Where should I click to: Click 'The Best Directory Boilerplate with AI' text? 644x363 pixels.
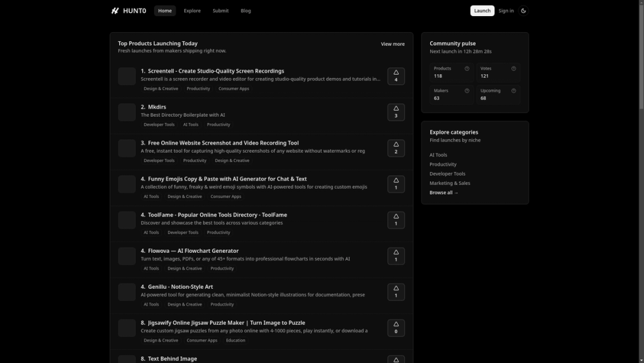tap(183, 115)
